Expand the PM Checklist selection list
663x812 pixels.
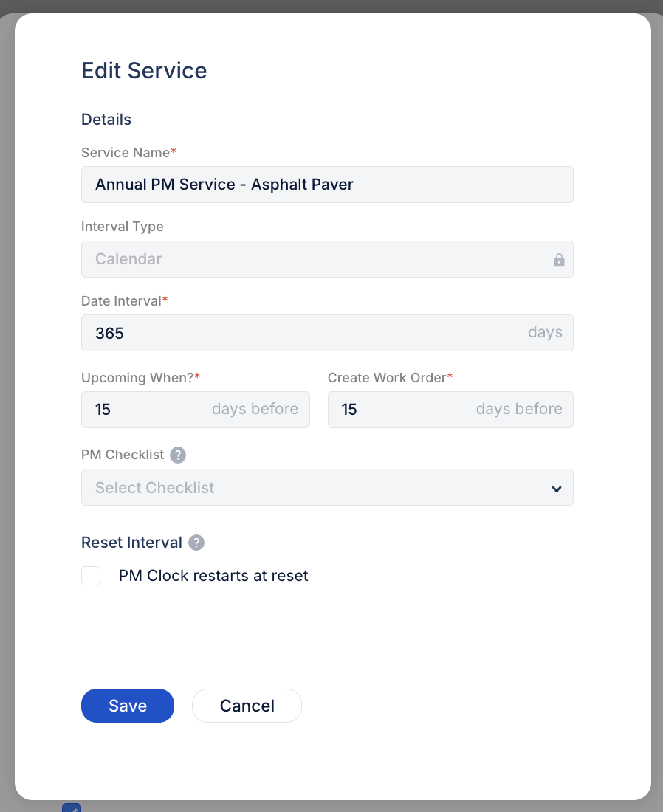[327, 487]
